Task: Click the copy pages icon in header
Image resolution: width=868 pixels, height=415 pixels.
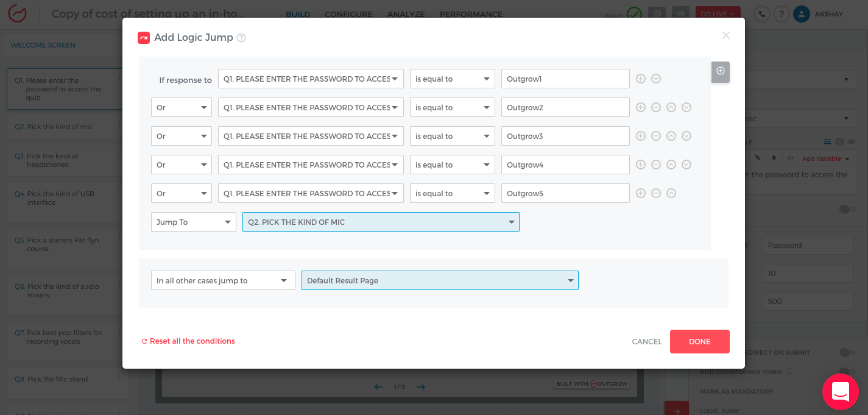Action: tap(657, 14)
